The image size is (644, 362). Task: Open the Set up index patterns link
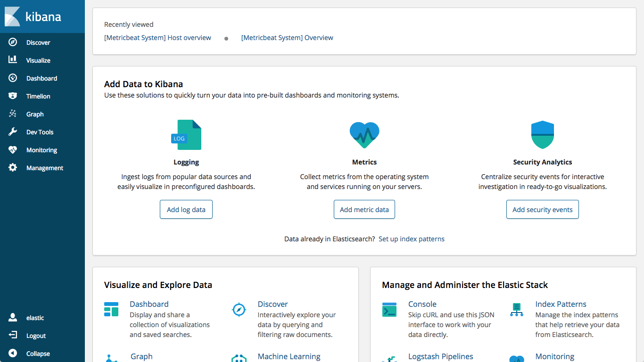[x=412, y=239]
